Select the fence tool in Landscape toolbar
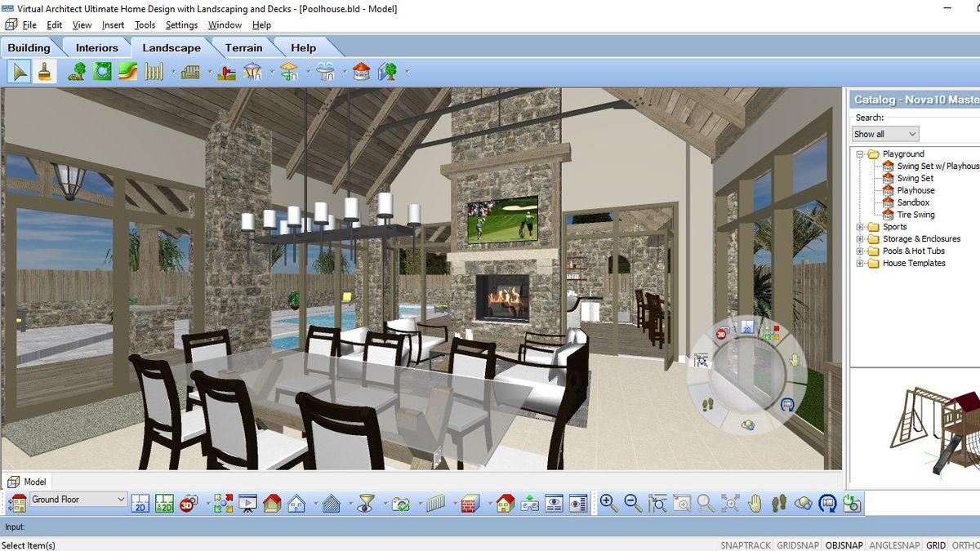 click(151, 71)
